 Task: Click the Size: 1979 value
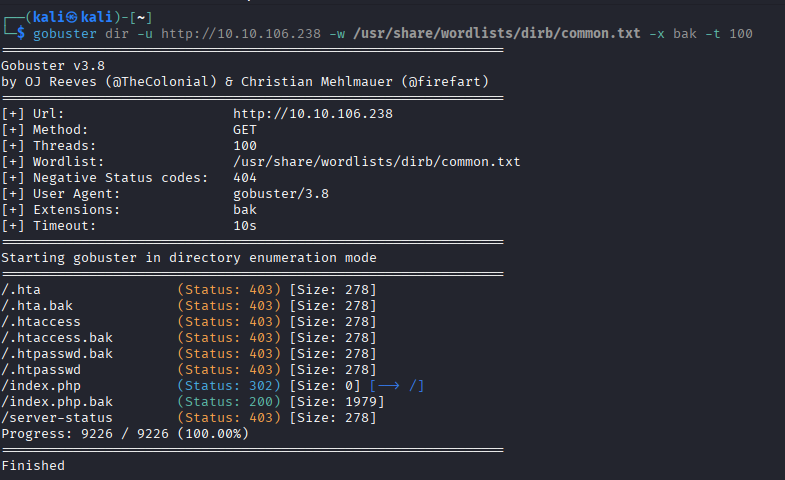pos(336,401)
